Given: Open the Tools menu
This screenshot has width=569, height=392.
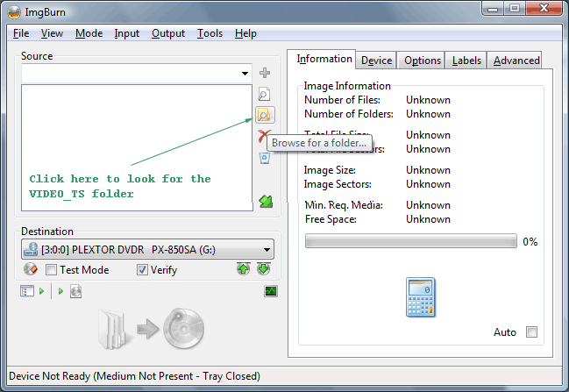Looking at the screenshot, I should 210,33.
